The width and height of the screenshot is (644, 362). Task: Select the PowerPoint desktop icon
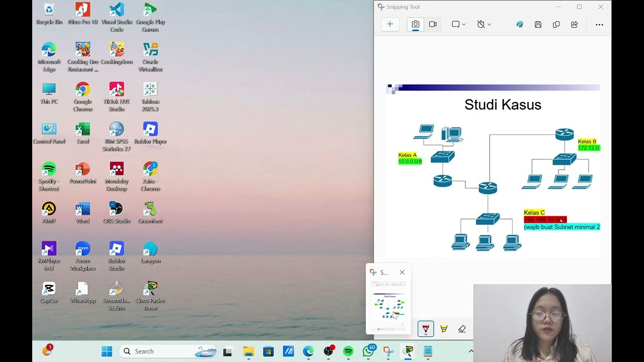click(83, 172)
